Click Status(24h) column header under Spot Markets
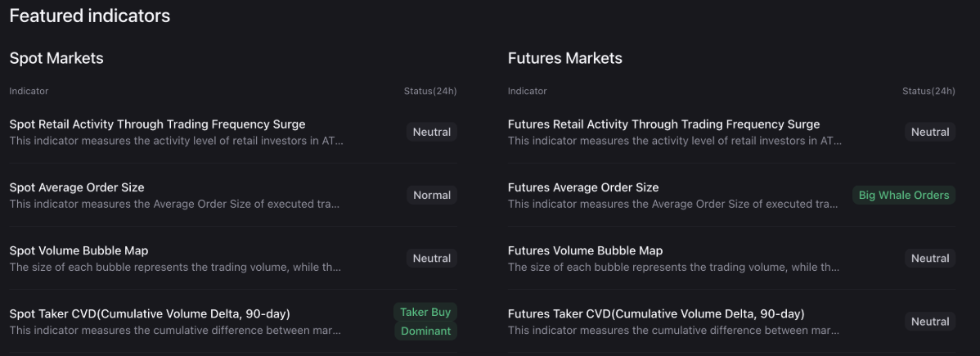 pyautogui.click(x=430, y=91)
